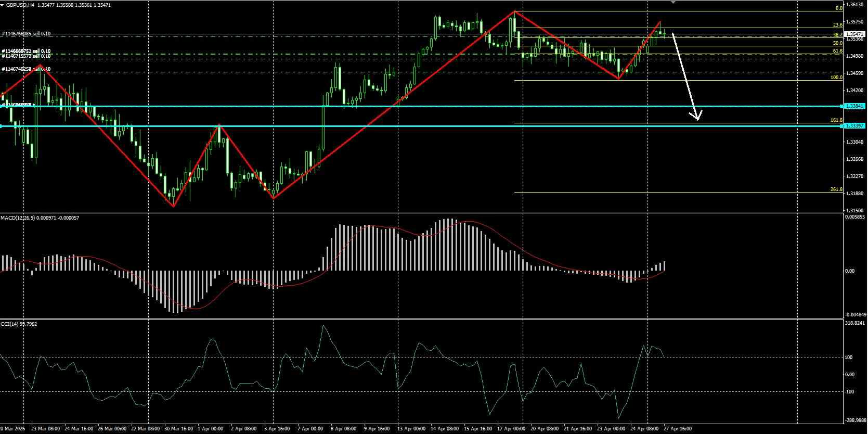Click the 1.32270 price scale value

(855, 176)
